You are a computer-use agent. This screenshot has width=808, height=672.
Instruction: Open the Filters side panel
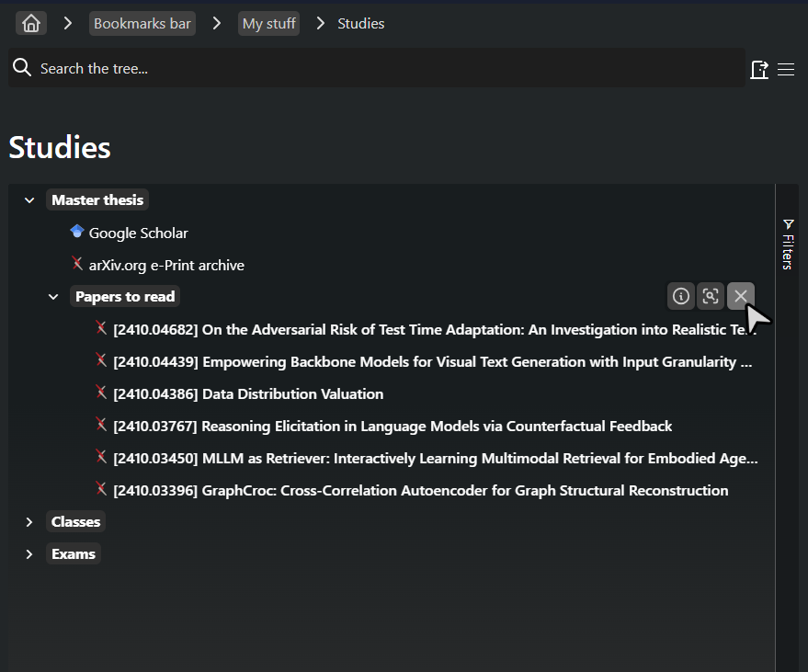coord(788,244)
